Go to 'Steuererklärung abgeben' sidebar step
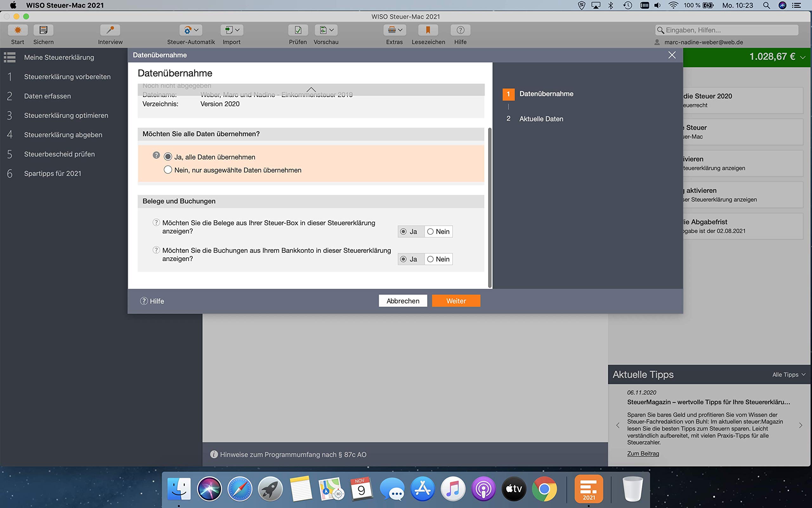 point(64,135)
